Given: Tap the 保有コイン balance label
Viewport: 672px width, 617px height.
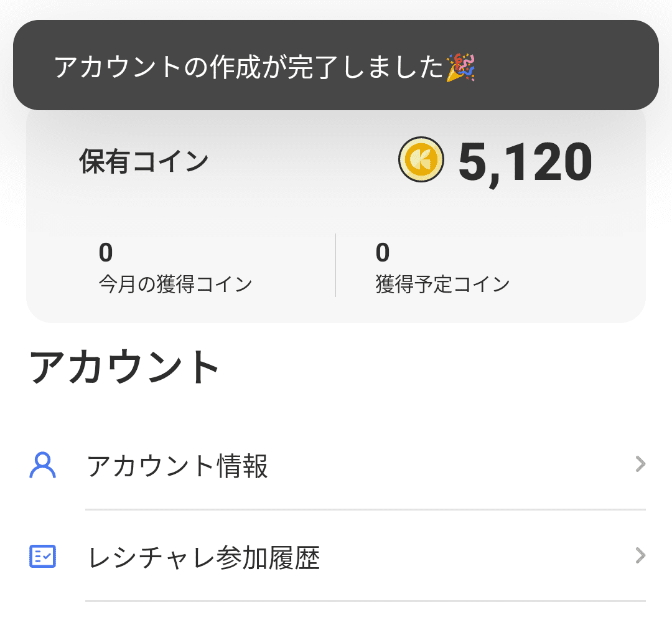Looking at the screenshot, I should [143, 161].
